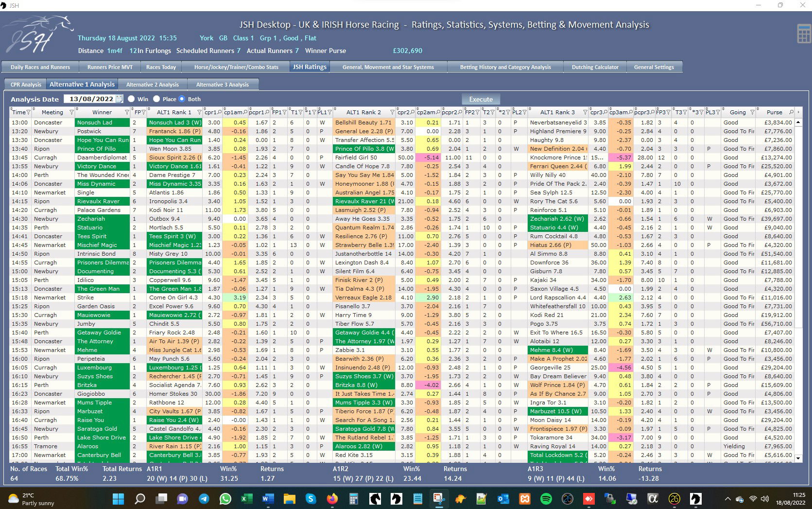Click the system tray volume icon
This screenshot has height=509, width=812.
pyautogui.click(x=765, y=499)
